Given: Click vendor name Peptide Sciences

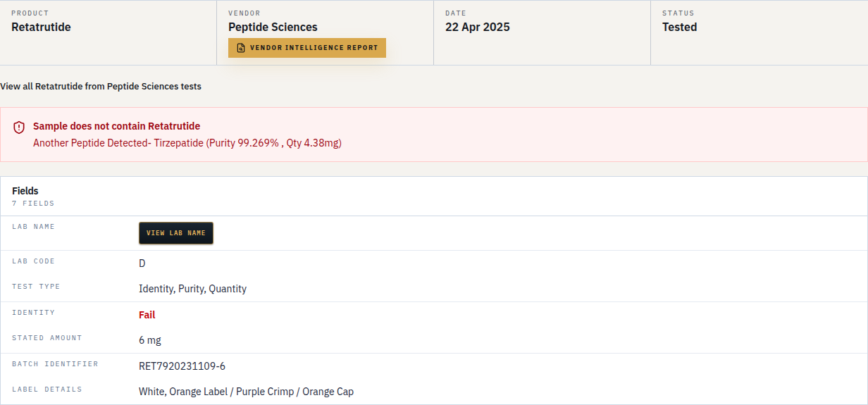Looking at the screenshot, I should pos(273,27).
